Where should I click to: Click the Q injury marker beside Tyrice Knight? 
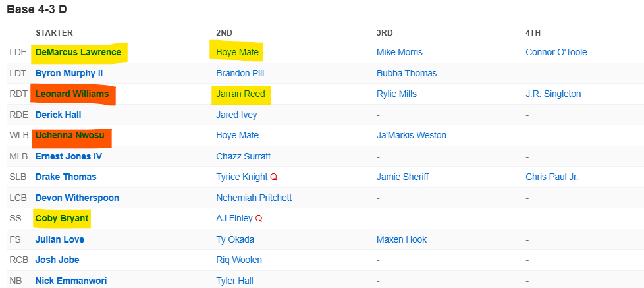[x=273, y=177]
